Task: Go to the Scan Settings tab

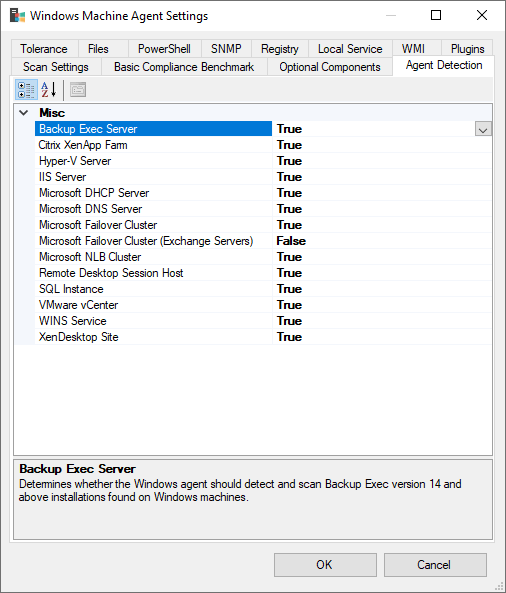Action: [56, 67]
